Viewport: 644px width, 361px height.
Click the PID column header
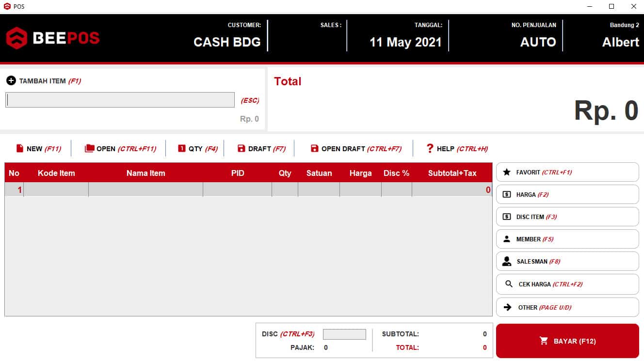(x=238, y=173)
